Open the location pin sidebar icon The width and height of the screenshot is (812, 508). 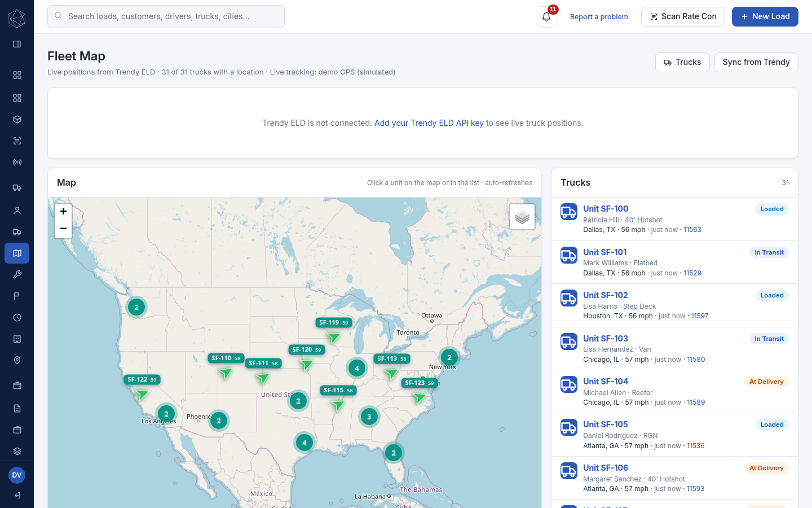pos(17,361)
